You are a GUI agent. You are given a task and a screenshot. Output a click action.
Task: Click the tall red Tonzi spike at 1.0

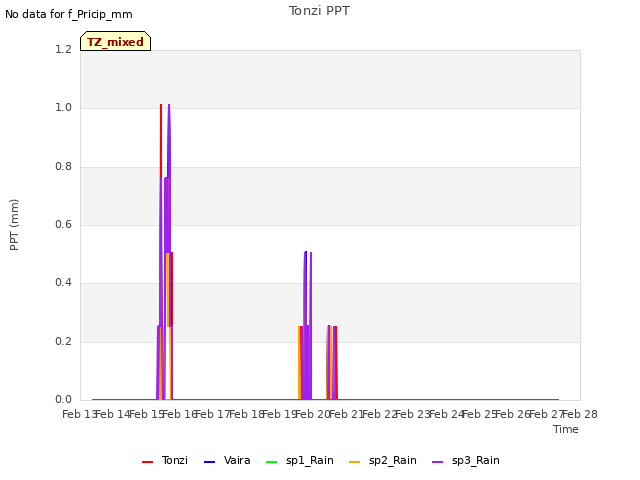pyautogui.click(x=161, y=141)
